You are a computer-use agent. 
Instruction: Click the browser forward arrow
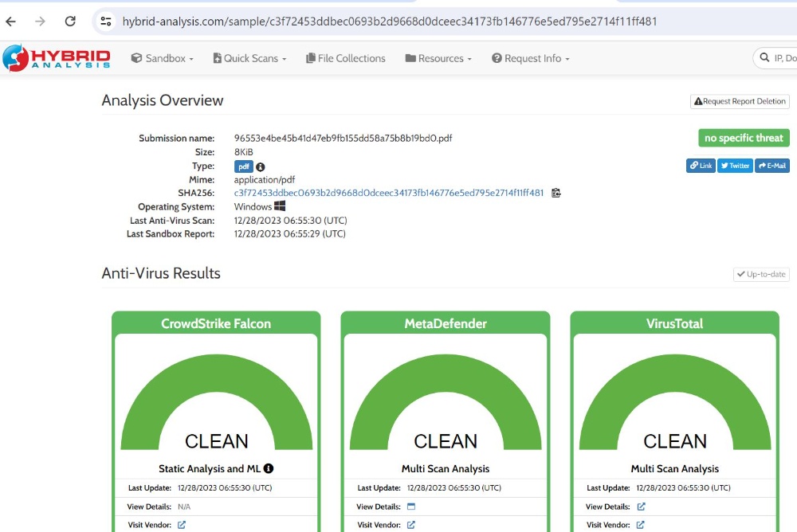(x=40, y=22)
